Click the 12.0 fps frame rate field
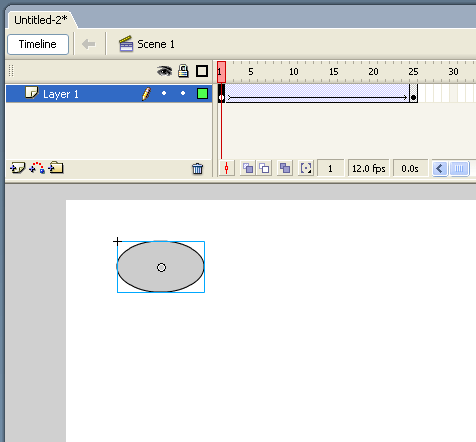The height and width of the screenshot is (442, 476). click(x=369, y=168)
